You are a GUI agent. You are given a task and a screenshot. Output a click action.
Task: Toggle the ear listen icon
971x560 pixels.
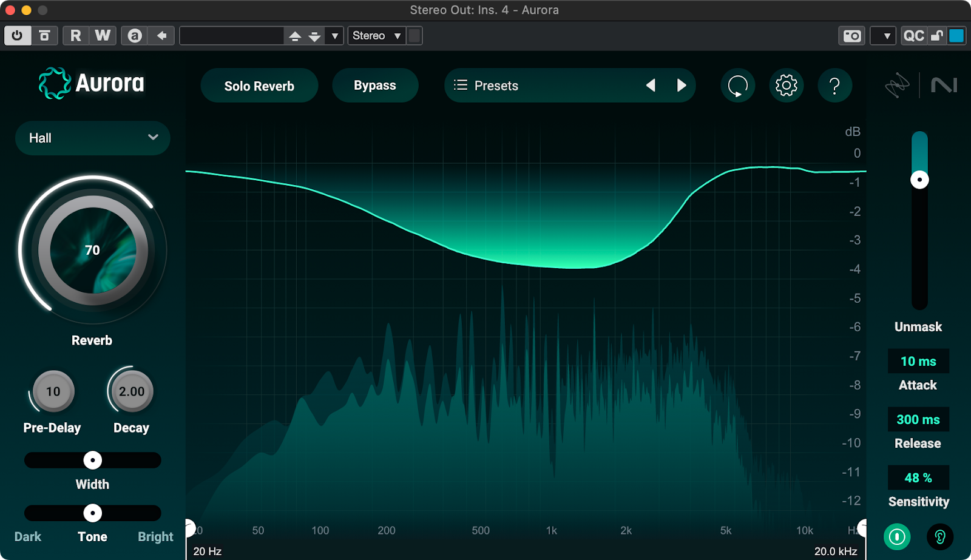click(940, 537)
